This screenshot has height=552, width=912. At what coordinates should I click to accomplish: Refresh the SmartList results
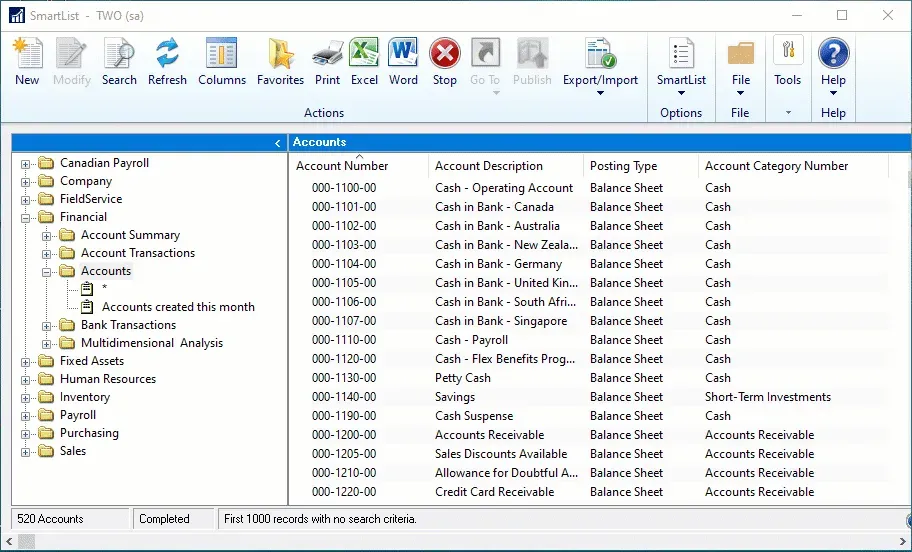coord(167,61)
